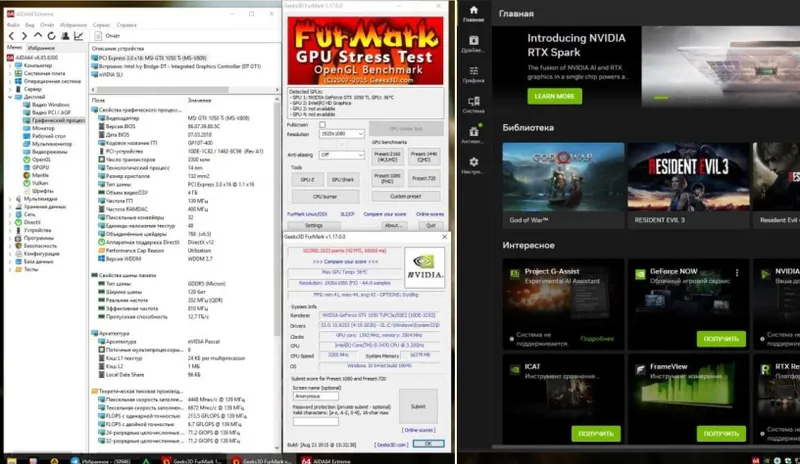
Task: Open Сервис menu in AIDA64
Action: [102, 25]
